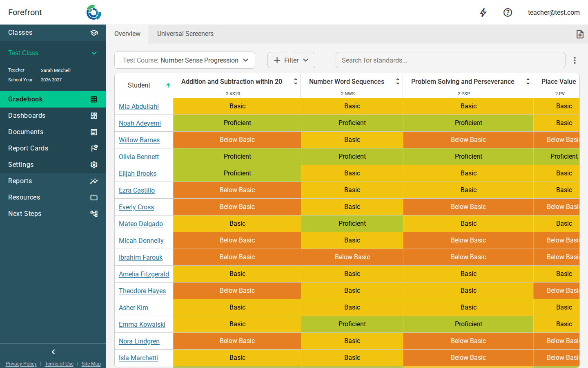588x368 pixels.
Task: Switch to the Overview tab
Action: 127,34
